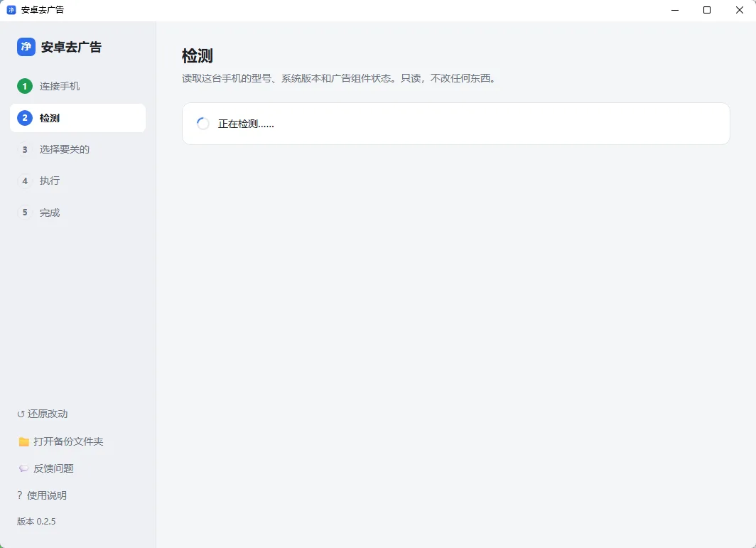The image size is (756, 548).
Task: Click the circular arrow restore icon
Action: (x=21, y=414)
